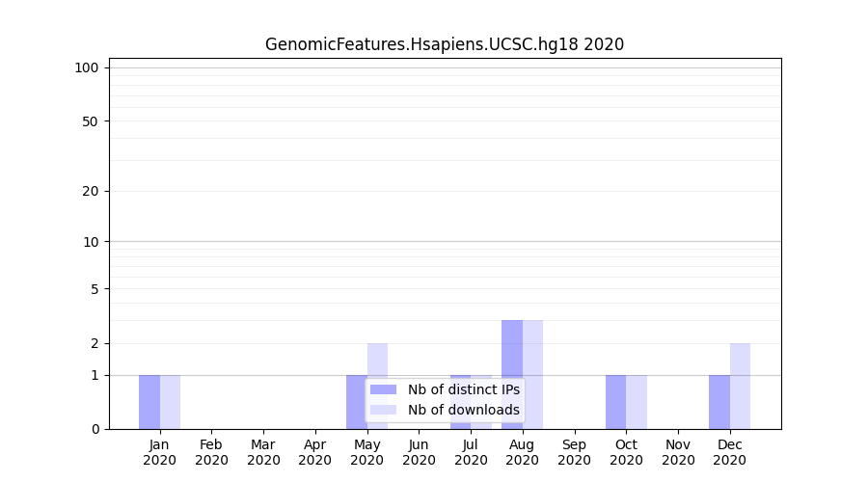868x482 pixels.
Task: Click the 'Feb 2020' x-axis label
Action: [211, 452]
